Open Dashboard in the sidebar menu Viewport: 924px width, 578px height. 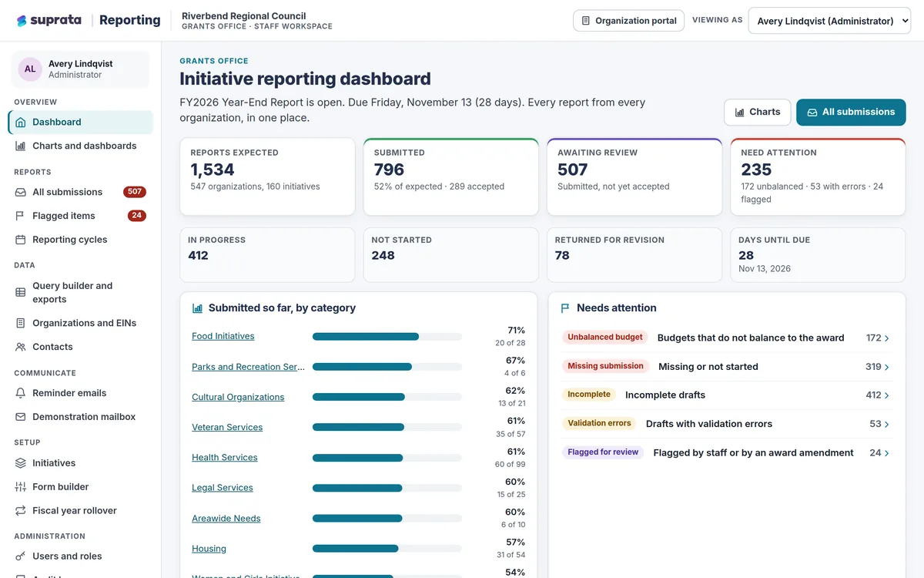[81, 122]
